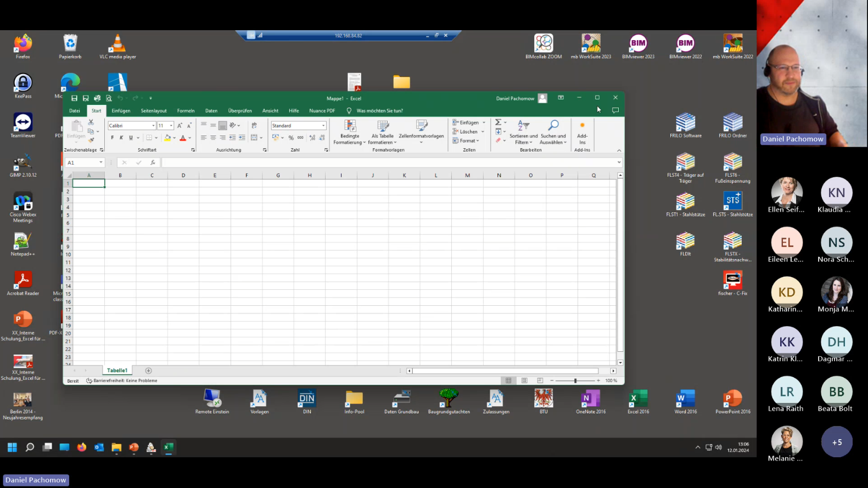This screenshot has width=868, height=488.
Task: Toggle italic formatting (K button)
Action: point(121,138)
